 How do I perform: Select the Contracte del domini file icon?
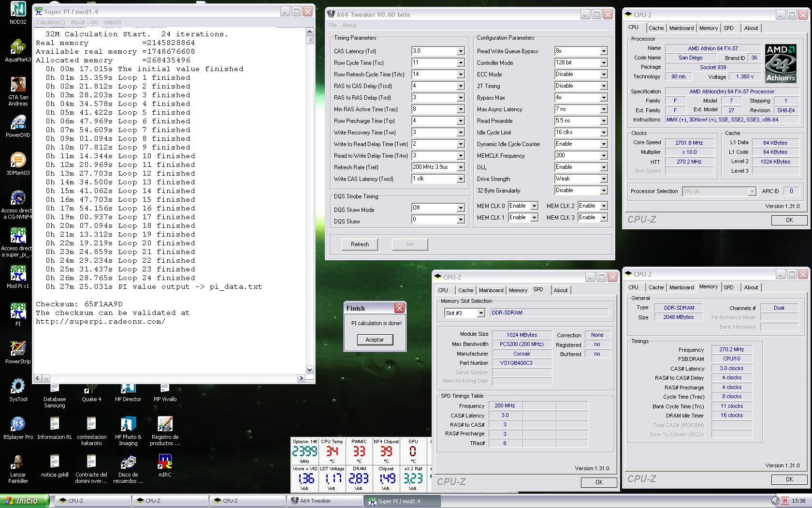(91, 469)
